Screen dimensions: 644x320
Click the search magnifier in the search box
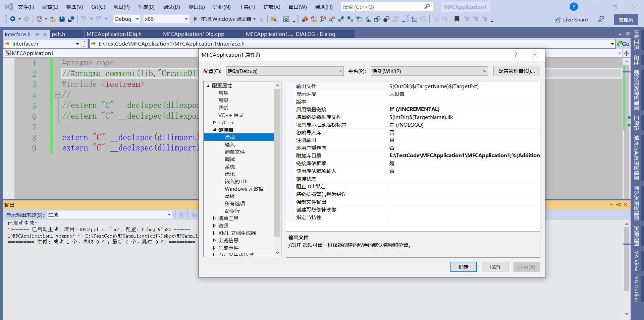pyautogui.click(x=427, y=7)
